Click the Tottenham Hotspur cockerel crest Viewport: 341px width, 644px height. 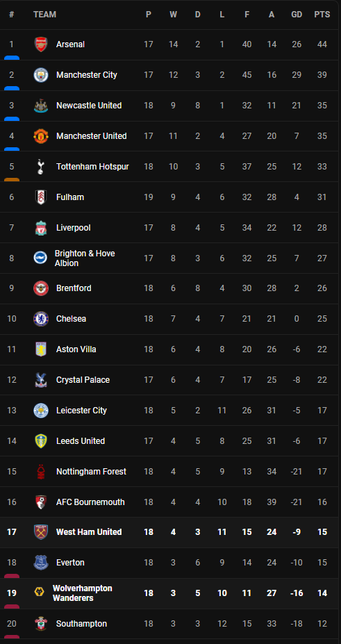coord(40,166)
